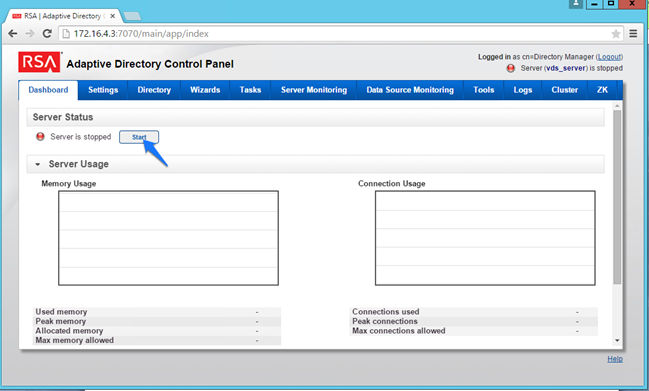Click the 'Max connections allowed' row

[474, 331]
